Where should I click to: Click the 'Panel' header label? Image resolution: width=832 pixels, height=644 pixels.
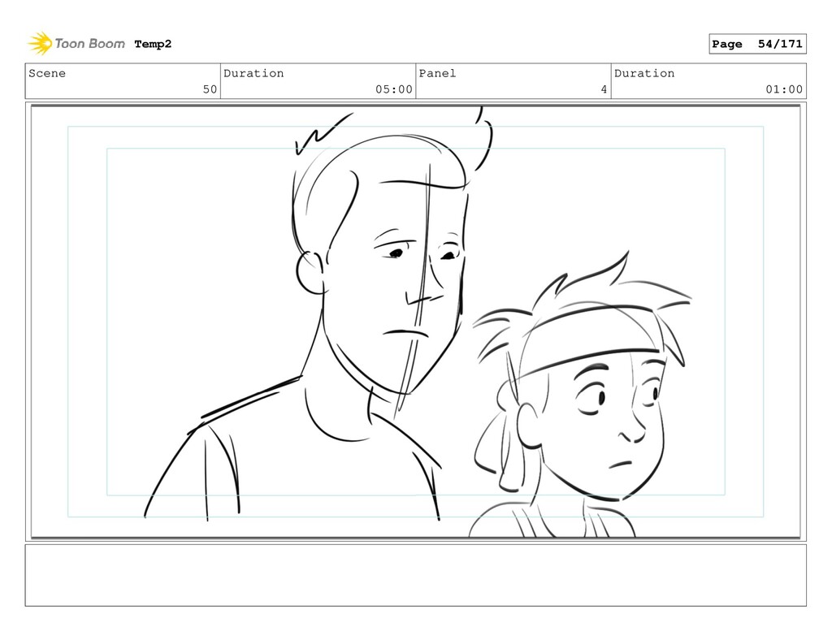coord(437,73)
